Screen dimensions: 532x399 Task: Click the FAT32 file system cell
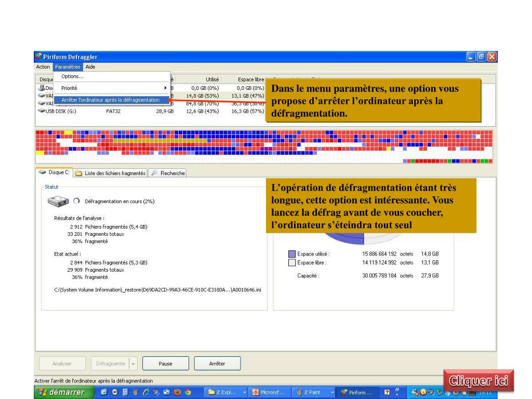113,111
